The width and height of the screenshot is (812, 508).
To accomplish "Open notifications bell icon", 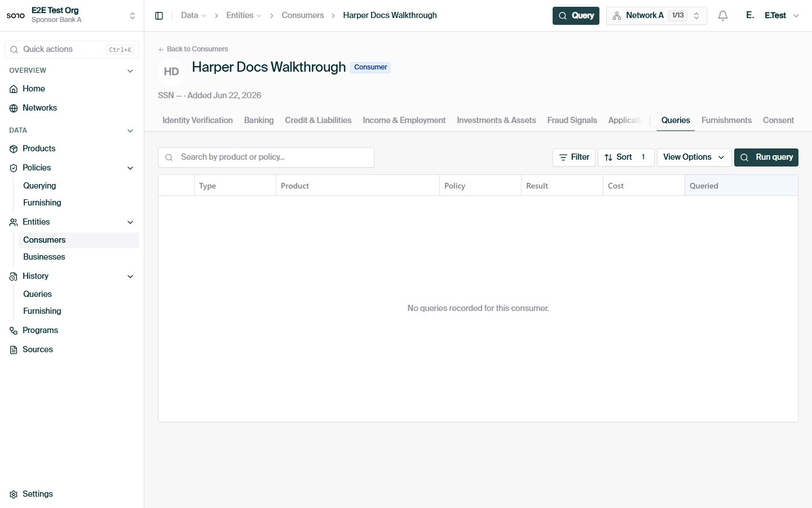I will point(723,16).
